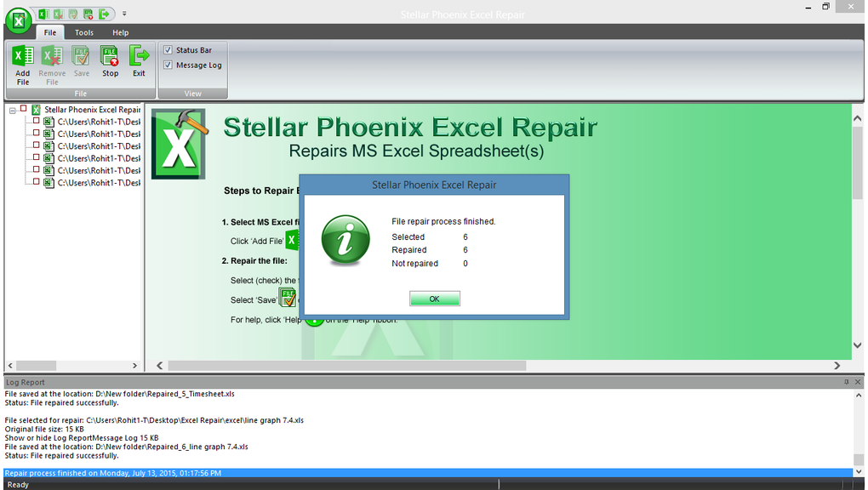Click the Log Report scrollbar up arrow
Viewport: 868px width, 490px height.
pyautogui.click(x=859, y=396)
